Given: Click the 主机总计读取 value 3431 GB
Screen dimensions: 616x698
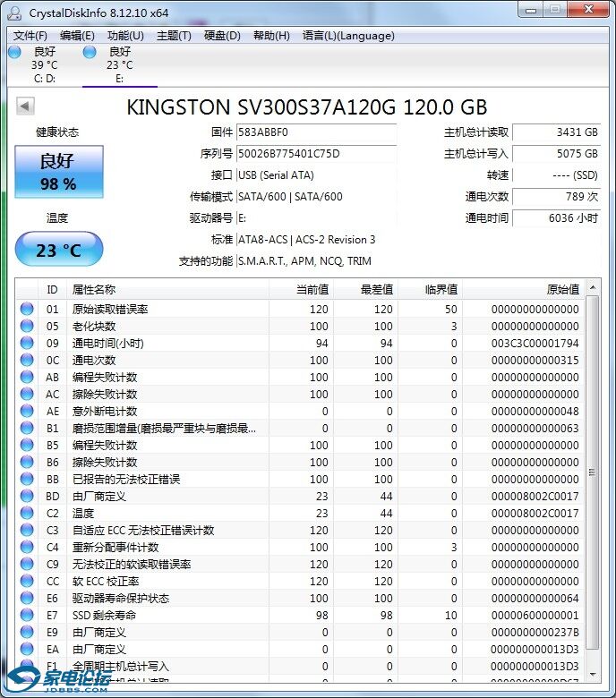Looking at the screenshot, I should coord(556,132).
